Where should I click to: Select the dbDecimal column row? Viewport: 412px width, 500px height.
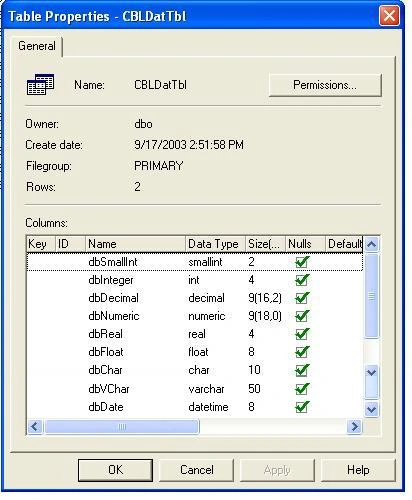[195, 298]
